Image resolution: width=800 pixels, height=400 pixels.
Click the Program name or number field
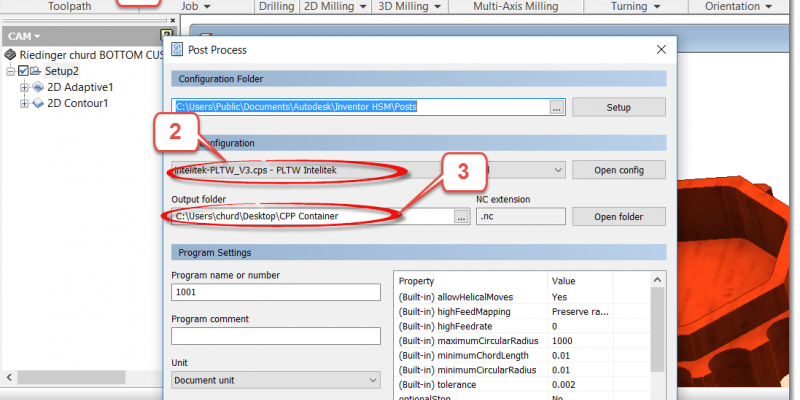pos(275,292)
